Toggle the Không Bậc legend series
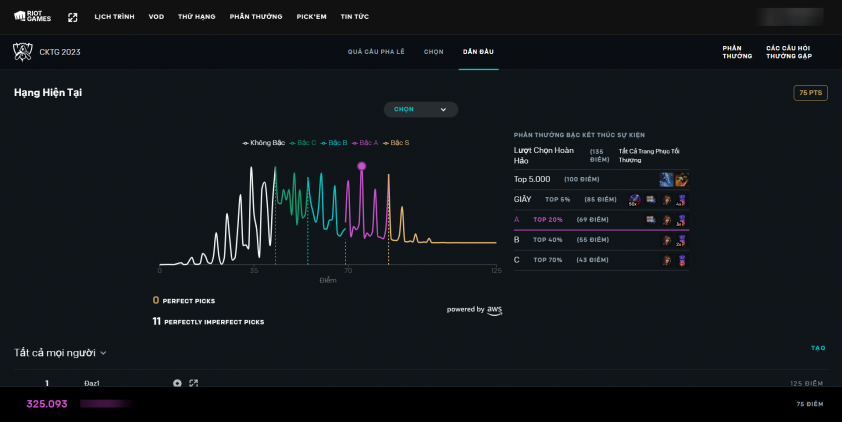The height and width of the screenshot is (422, 842). (x=264, y=143)
